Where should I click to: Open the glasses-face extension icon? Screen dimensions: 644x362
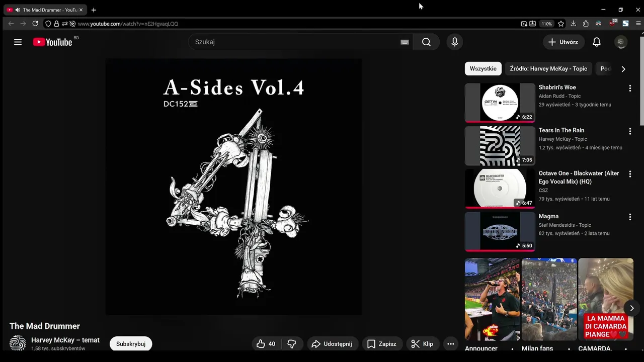598,24
